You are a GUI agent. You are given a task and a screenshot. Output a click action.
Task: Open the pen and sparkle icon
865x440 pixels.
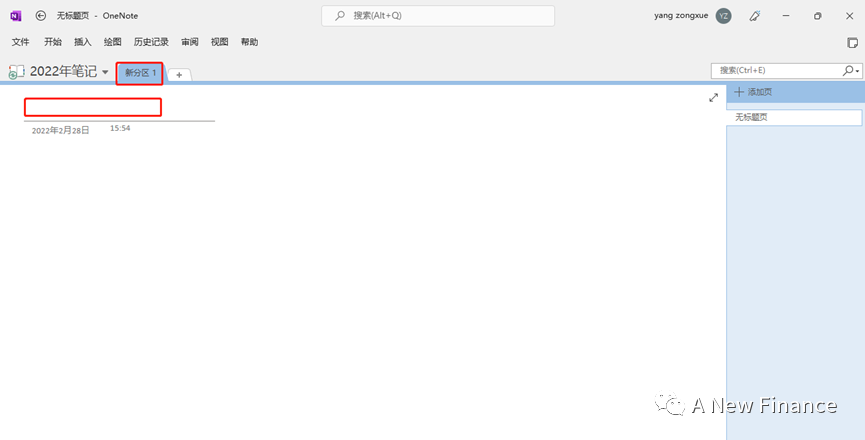pyautogui.click(x=755, y=16)
